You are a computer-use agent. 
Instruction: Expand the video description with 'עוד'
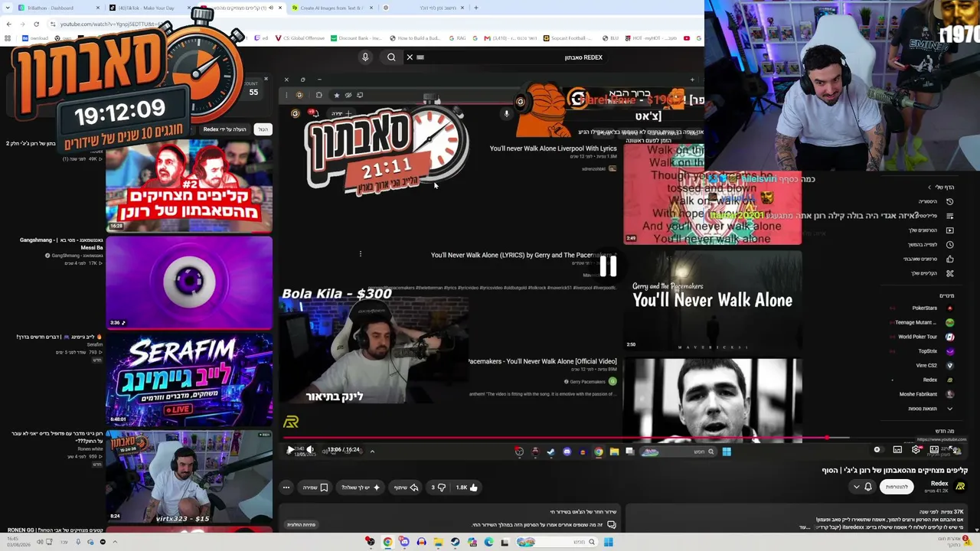[804, 527]
